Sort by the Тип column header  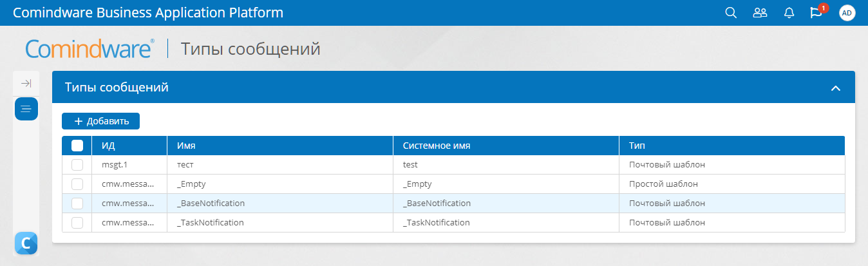732,146
